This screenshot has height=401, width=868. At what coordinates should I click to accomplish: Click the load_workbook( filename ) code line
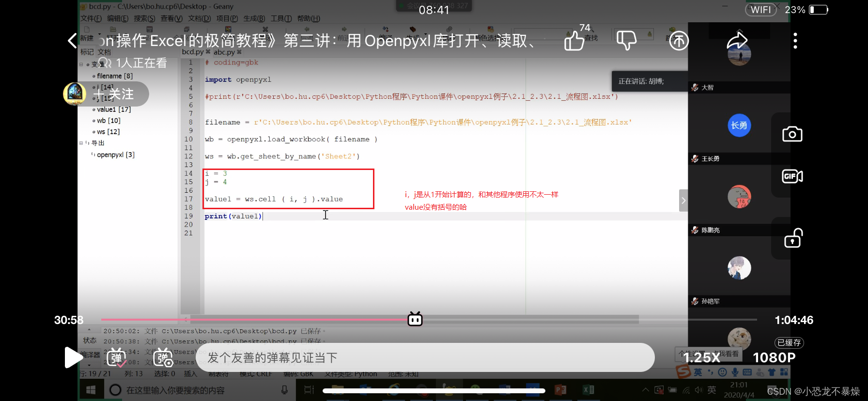[291, 139]
